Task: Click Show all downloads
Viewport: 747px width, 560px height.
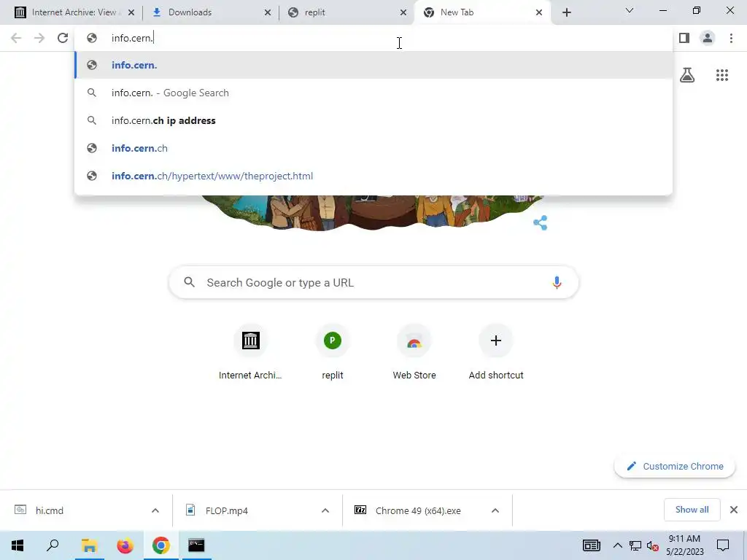Action: click(692, 510)
